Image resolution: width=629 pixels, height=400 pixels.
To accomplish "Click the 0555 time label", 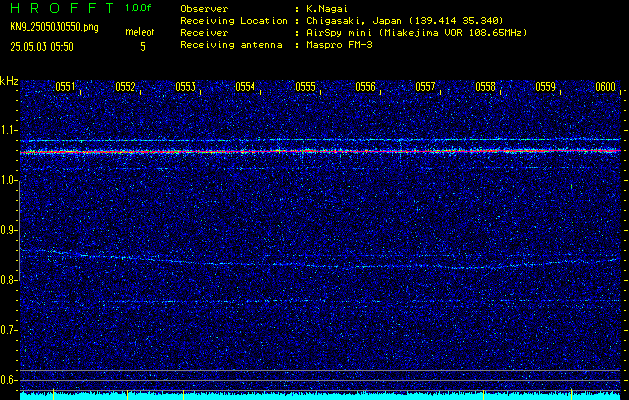I will (305, 87).
